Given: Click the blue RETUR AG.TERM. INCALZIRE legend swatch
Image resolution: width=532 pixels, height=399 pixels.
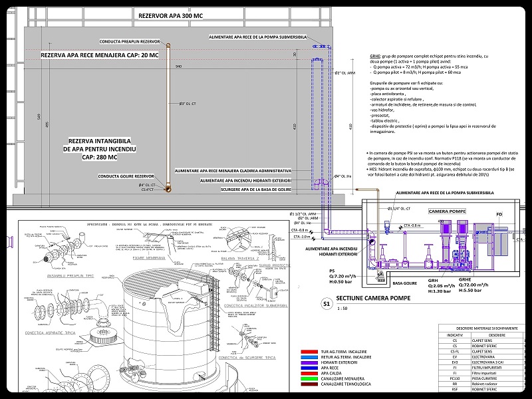Looking at the screenshot, I should coord(308,357).
